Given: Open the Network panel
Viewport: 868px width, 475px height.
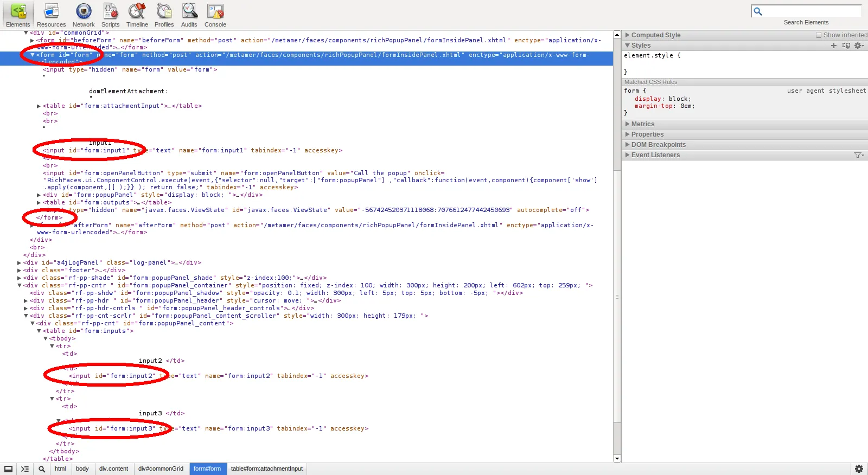Looking at the screenshot, I should point(84,15).
